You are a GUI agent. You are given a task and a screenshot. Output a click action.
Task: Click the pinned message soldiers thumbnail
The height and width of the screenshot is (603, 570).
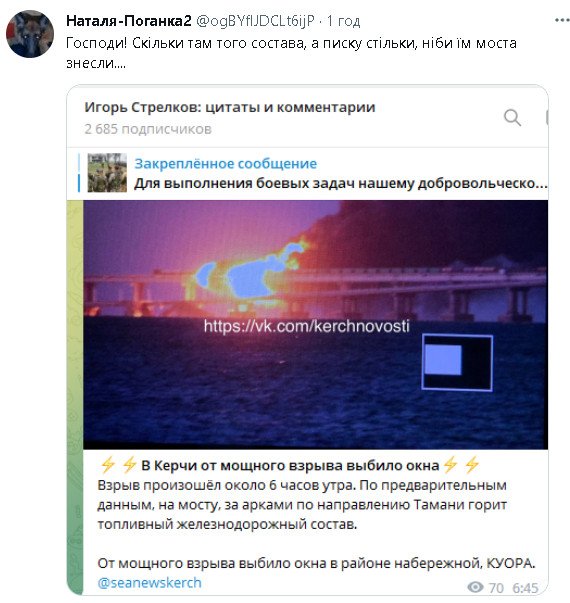coord(107,173)
